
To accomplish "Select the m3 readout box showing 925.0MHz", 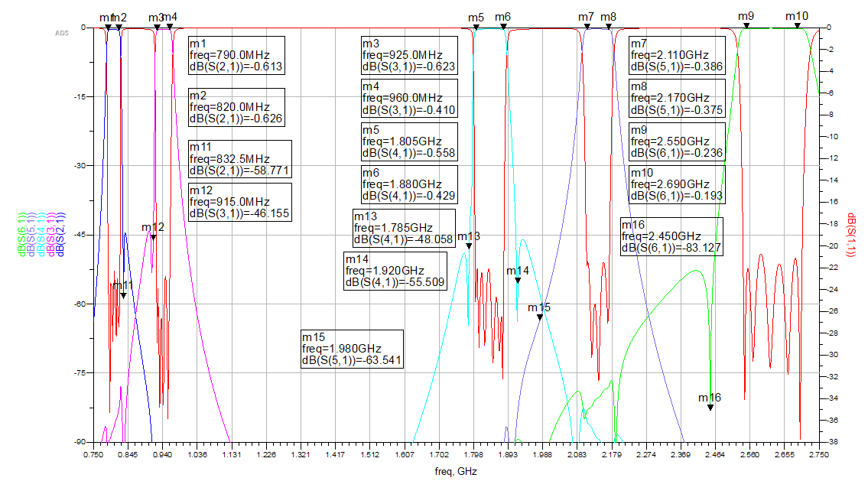I will (x=410, y=55).
